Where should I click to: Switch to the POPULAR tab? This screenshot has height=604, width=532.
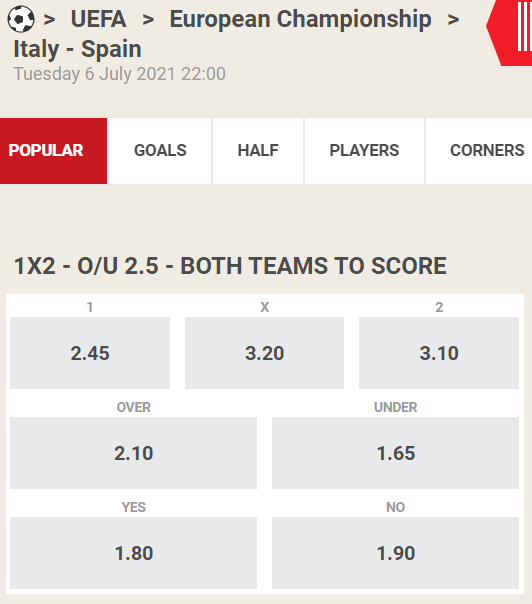(x=54, y=151)
